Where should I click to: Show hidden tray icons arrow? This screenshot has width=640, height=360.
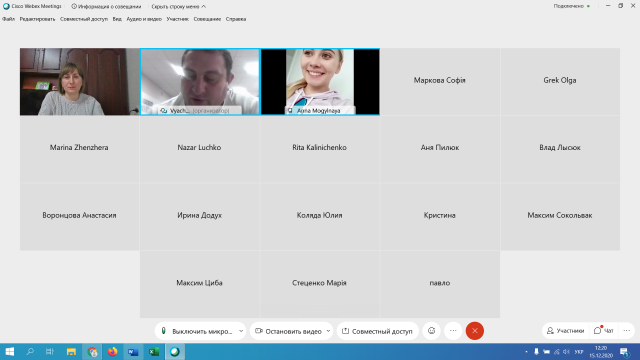[526, 351]
